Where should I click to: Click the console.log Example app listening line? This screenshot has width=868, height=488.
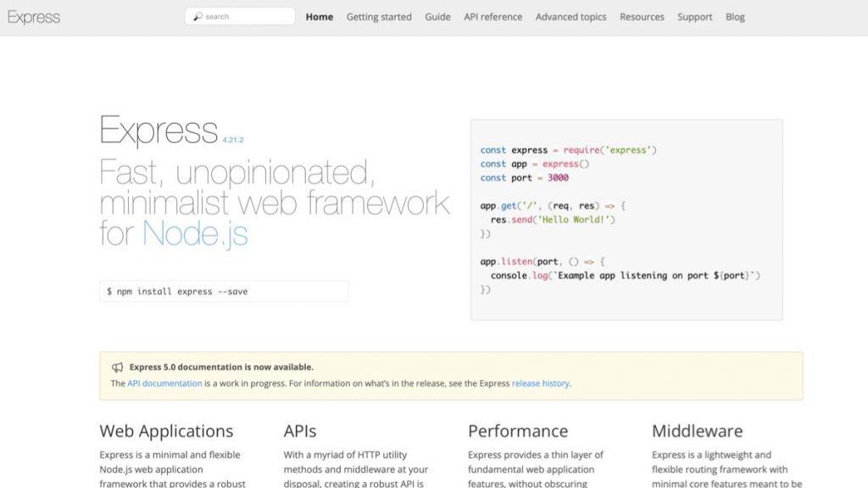pyautogui.click(x=626, y=275)
